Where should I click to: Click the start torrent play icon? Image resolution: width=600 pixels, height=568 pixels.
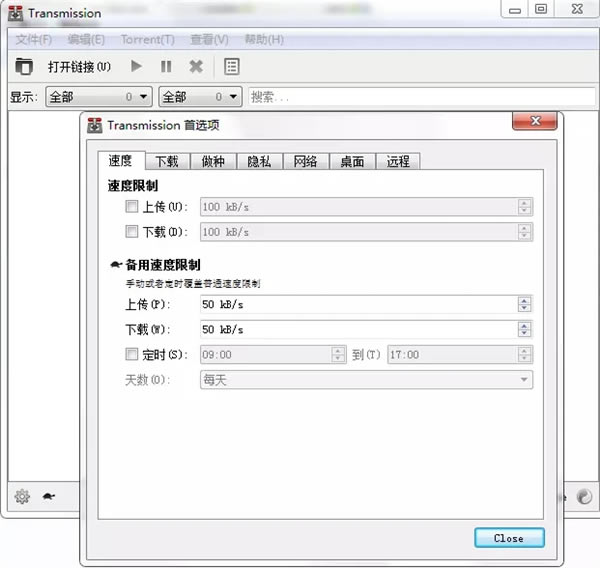pyautogui.click(x=136, y=66)
